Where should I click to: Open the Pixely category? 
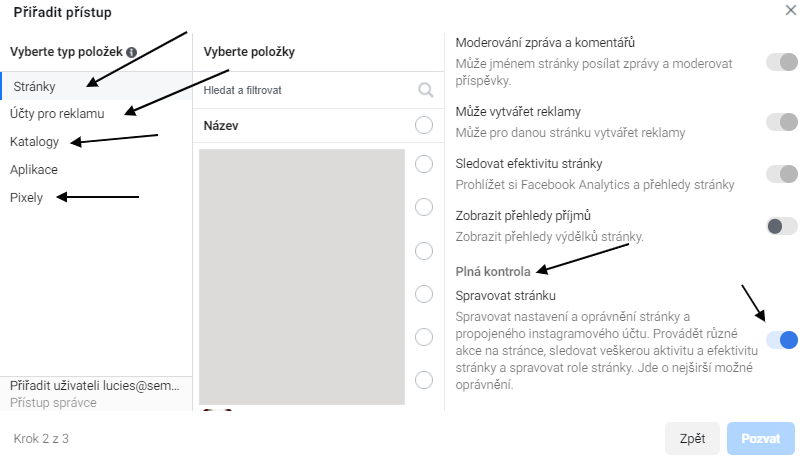tap(27, 197)
